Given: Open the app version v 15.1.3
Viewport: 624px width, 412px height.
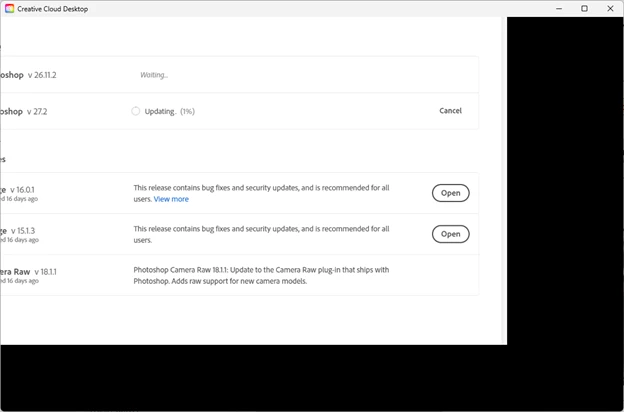Looking at the screenshot, I should (x=450, y=234).
